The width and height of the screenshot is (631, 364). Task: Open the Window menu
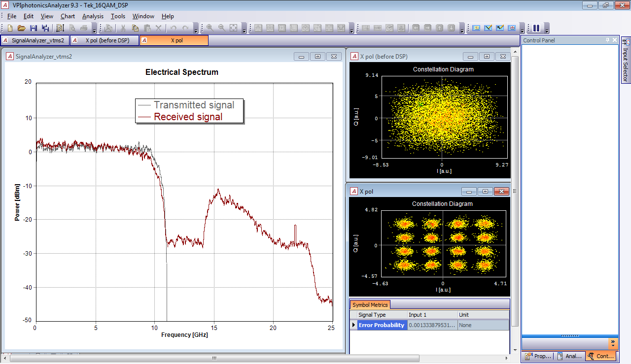pos(143,16)
